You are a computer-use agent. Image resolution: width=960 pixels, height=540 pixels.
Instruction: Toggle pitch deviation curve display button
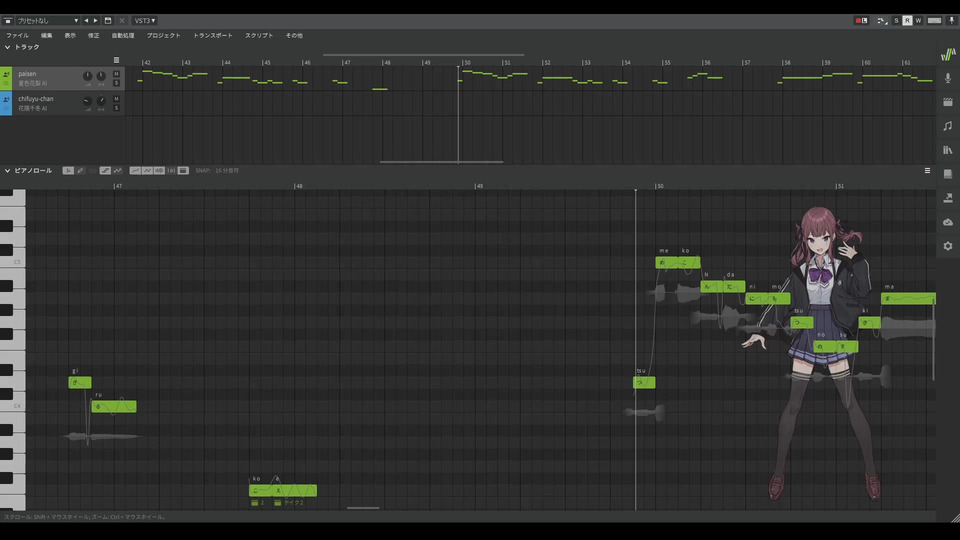148,171
